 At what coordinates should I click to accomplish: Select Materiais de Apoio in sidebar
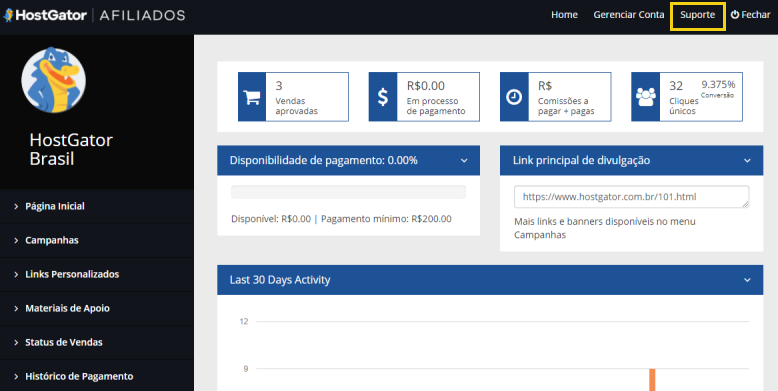pyautogui.click(x=97, y=308)
